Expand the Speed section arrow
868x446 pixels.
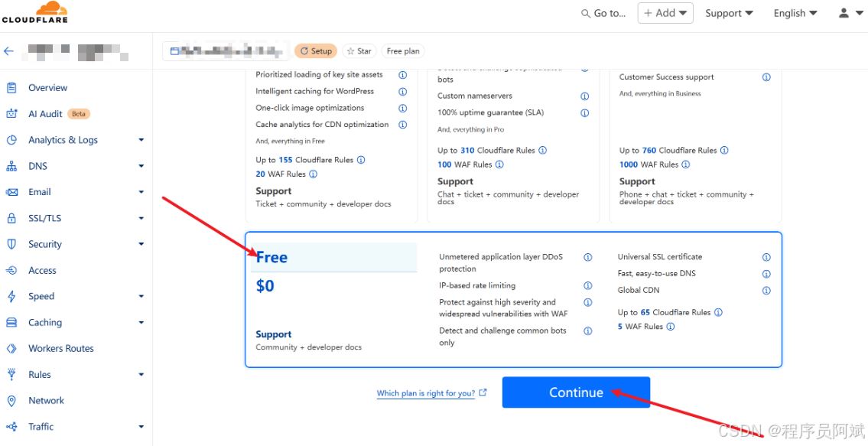pos(141,296)
